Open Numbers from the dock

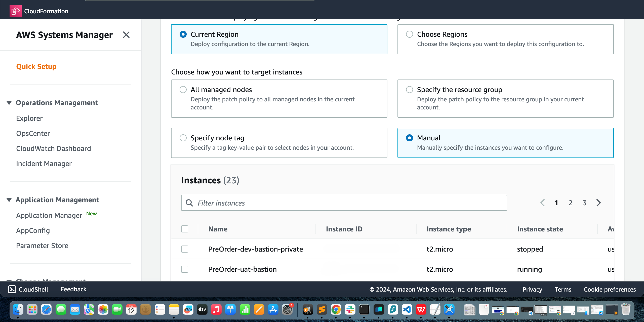click(x=245, y=309)
